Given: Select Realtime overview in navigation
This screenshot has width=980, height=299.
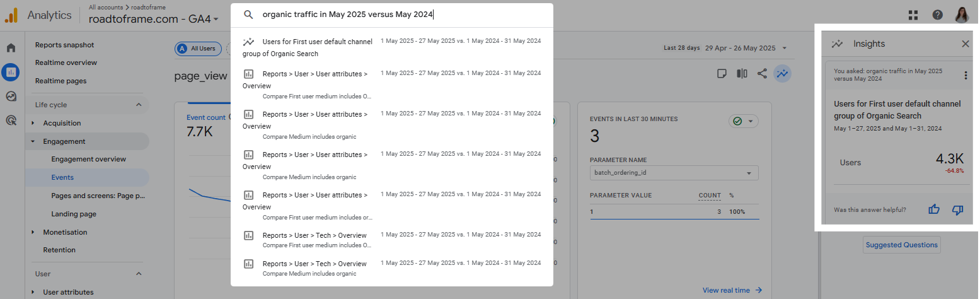Looking at the screenshot, I should (x=66, y=62).
